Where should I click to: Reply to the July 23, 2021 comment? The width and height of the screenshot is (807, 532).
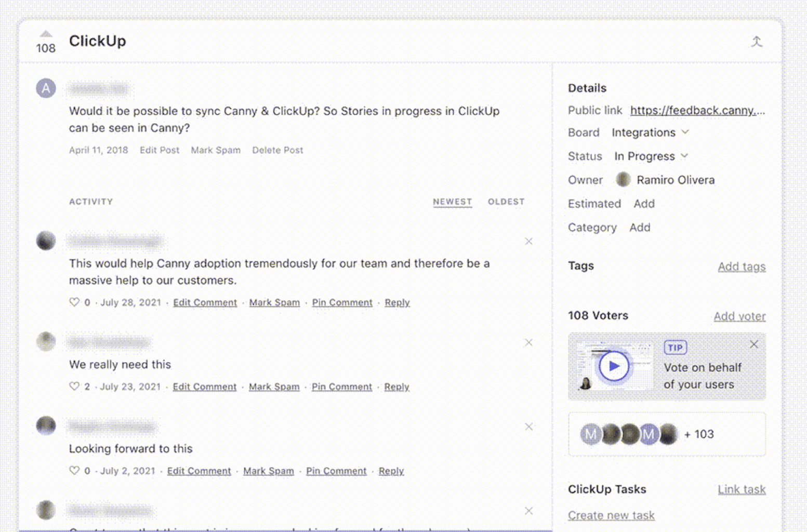(396, 387)
